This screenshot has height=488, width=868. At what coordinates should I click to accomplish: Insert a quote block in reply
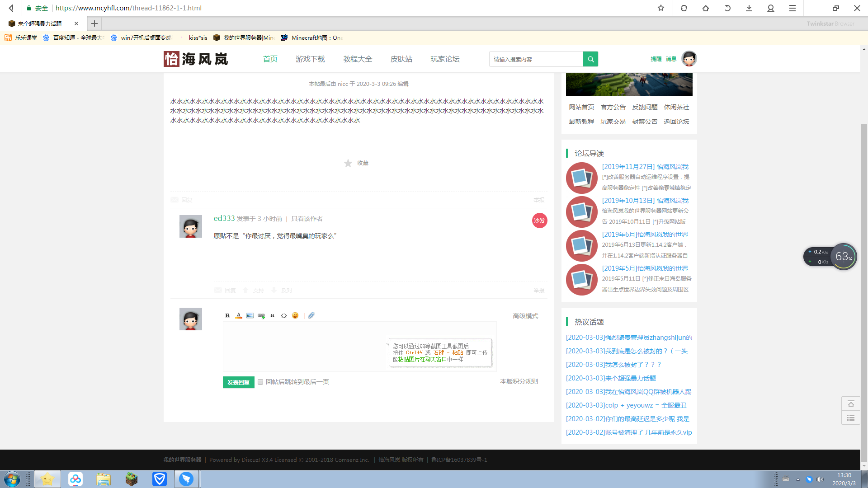[273, 316]
